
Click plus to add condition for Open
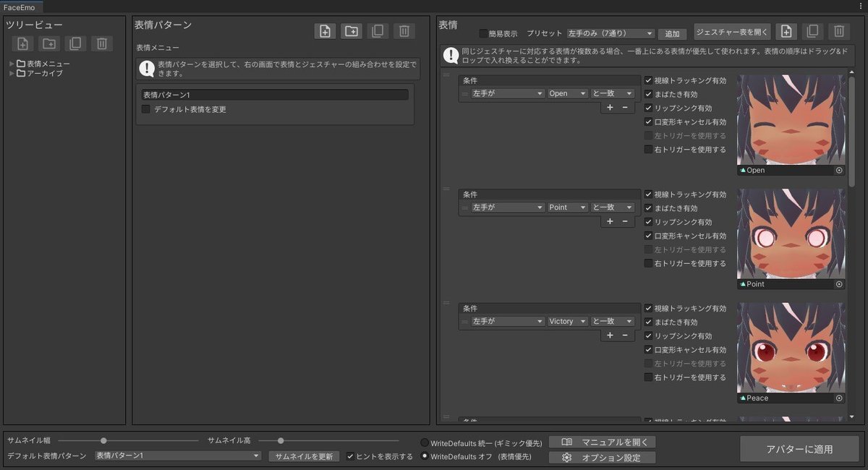click(610, 107)
